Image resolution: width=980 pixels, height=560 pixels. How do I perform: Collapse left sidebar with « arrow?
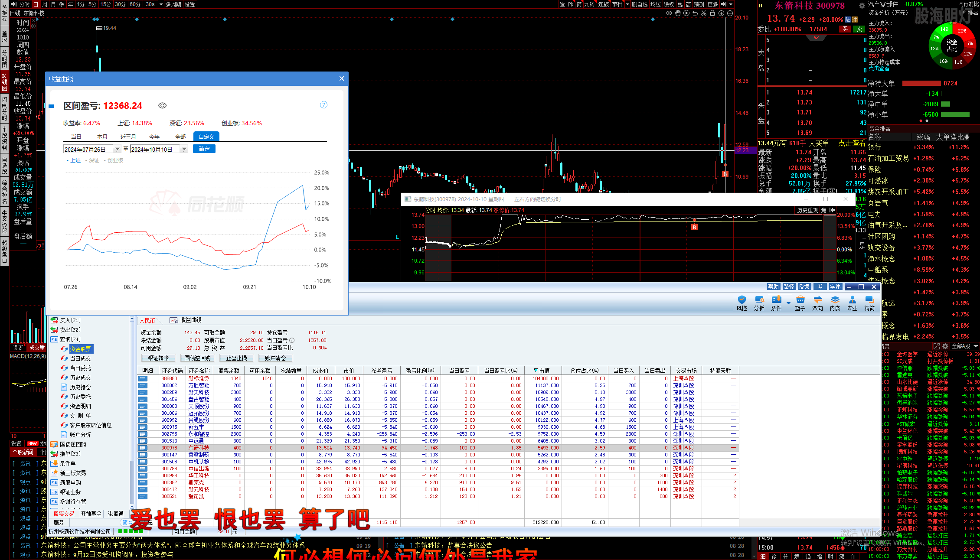click(4, 5)
